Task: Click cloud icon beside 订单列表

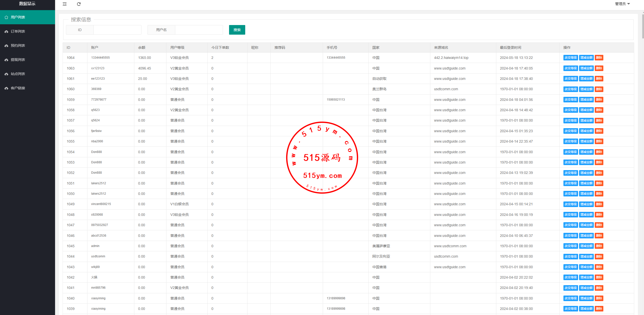Action: (x=6, y=31)
